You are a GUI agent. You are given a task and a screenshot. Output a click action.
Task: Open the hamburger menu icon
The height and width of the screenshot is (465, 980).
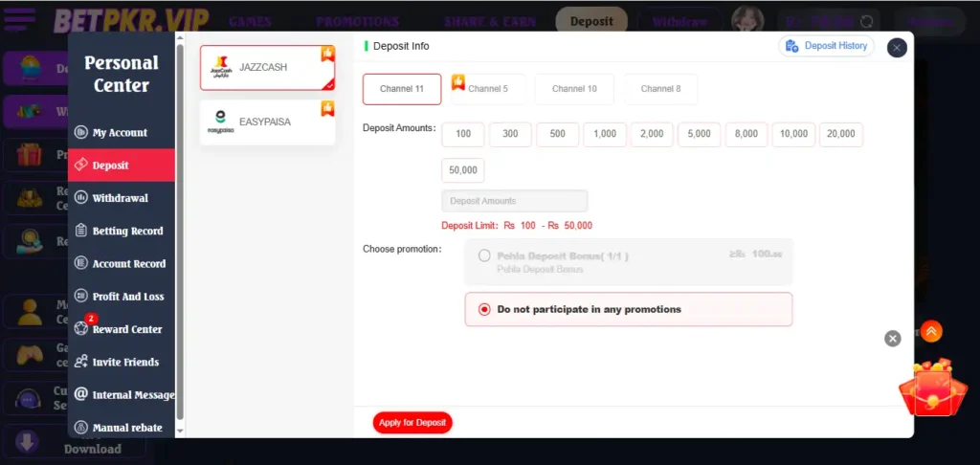coord(20,19)
